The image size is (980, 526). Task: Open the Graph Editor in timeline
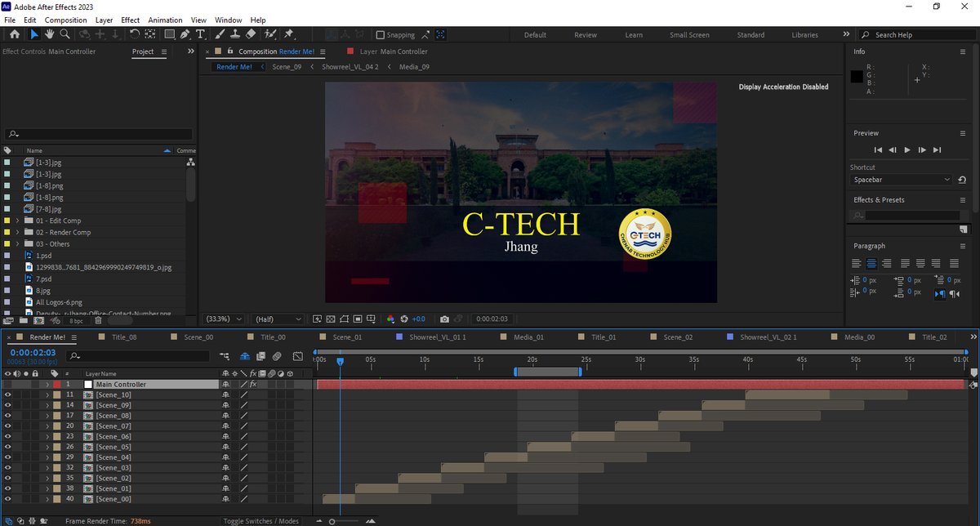[x=297, y=356]
